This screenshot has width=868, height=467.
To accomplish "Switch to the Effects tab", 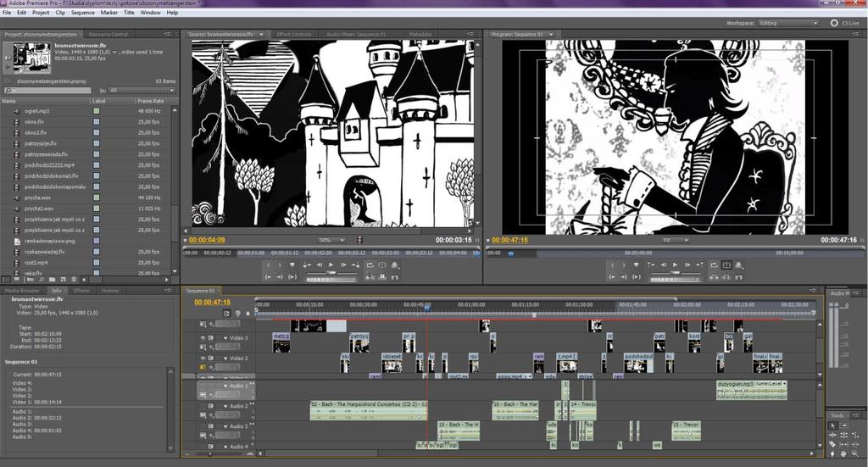I will pyautogui.click(x=81, y=291).
